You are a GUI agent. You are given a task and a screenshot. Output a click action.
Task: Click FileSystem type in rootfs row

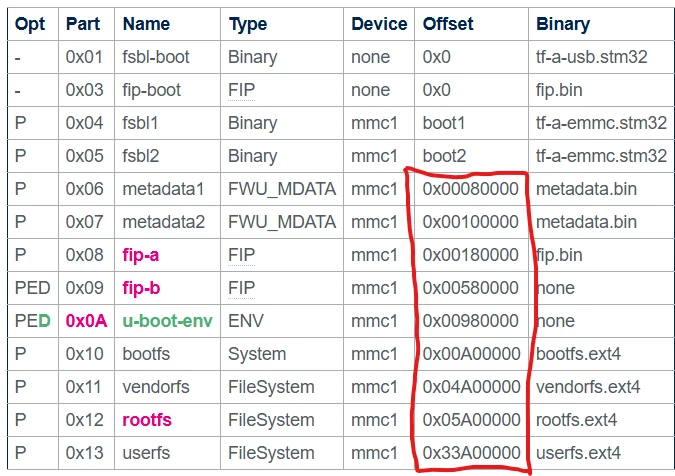[x=271, y=420]
